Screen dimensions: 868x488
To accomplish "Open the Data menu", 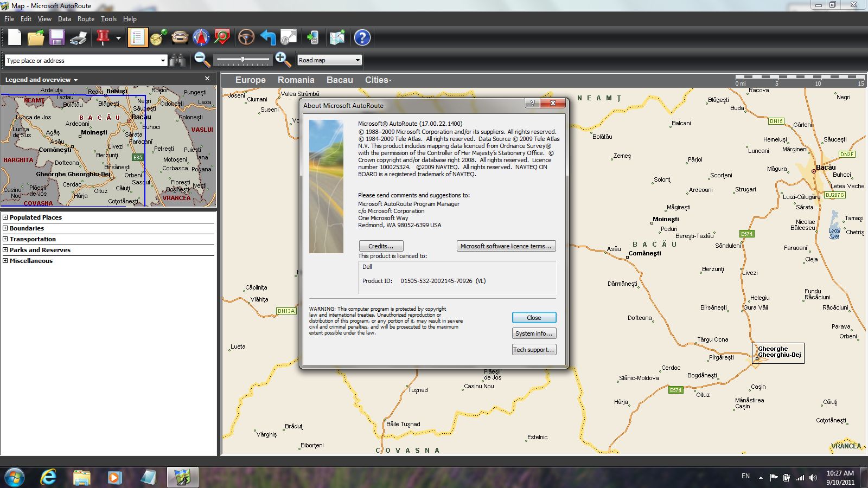I will (x=65, y=19).
